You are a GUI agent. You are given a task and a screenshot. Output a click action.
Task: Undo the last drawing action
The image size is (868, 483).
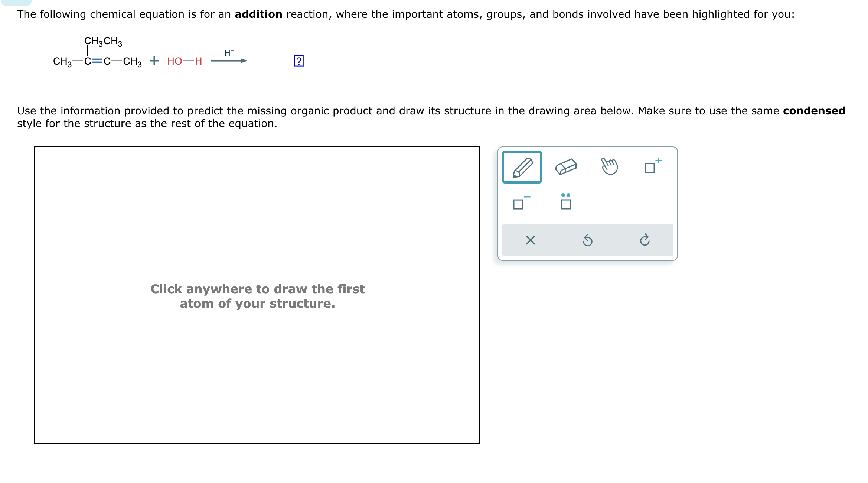point(587,240)
